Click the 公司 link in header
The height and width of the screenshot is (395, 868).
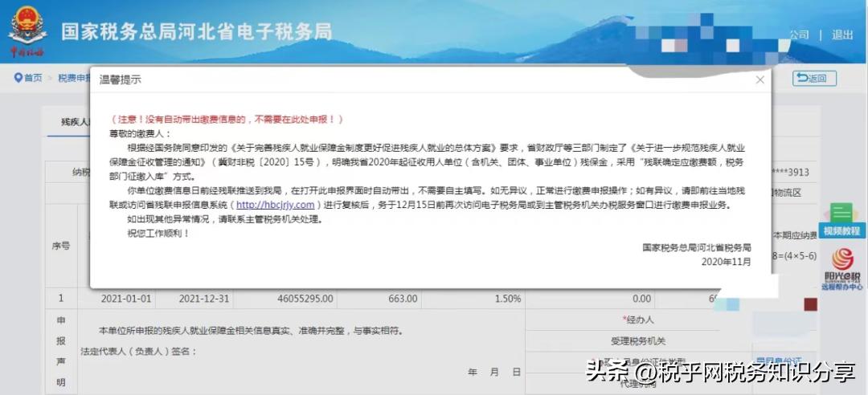coord(800,35)
